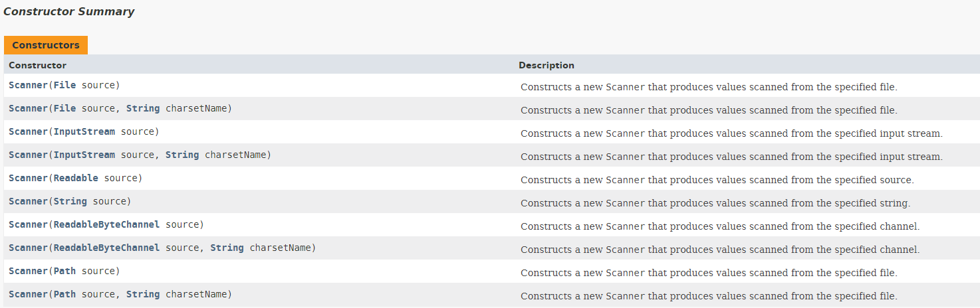The image size is (980, 308).
Task: Click the Constructor column header
Action: 37,65
